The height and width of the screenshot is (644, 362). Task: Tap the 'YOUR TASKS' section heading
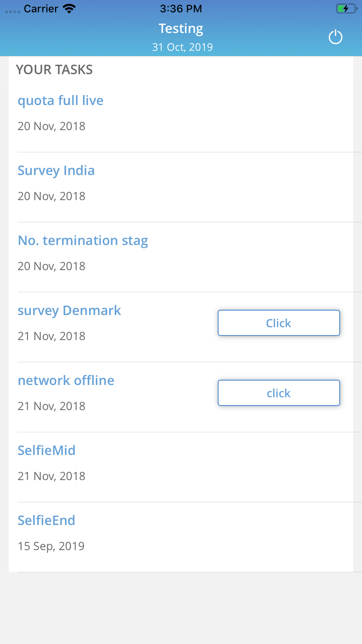point(54,70)
